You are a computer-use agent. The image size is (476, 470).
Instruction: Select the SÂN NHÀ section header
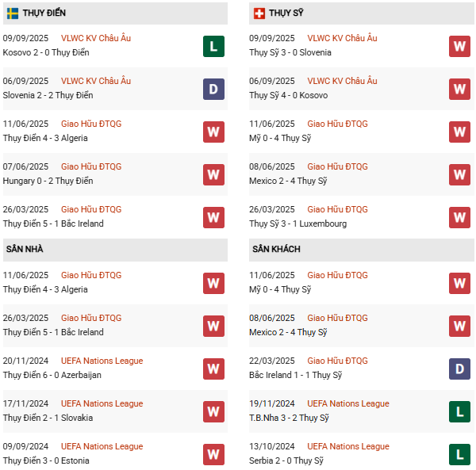(25, 249)
